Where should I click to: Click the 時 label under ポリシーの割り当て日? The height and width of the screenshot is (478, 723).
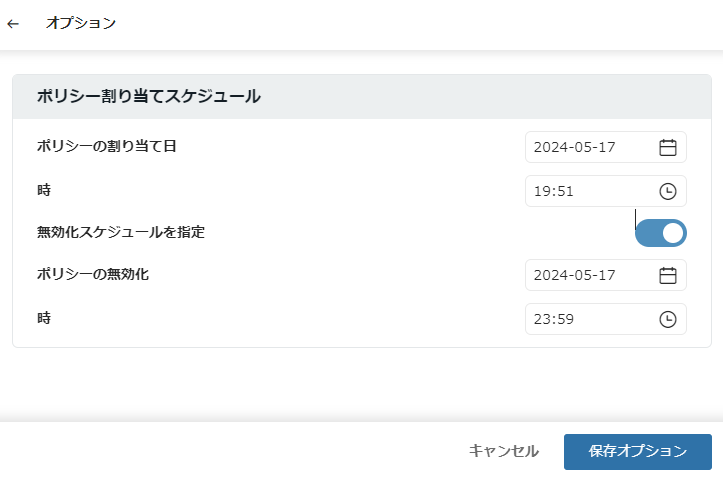44,189
